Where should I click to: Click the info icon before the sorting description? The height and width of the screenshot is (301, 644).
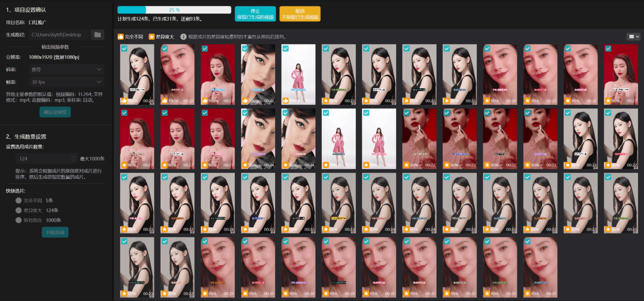(x=184, y=37)
